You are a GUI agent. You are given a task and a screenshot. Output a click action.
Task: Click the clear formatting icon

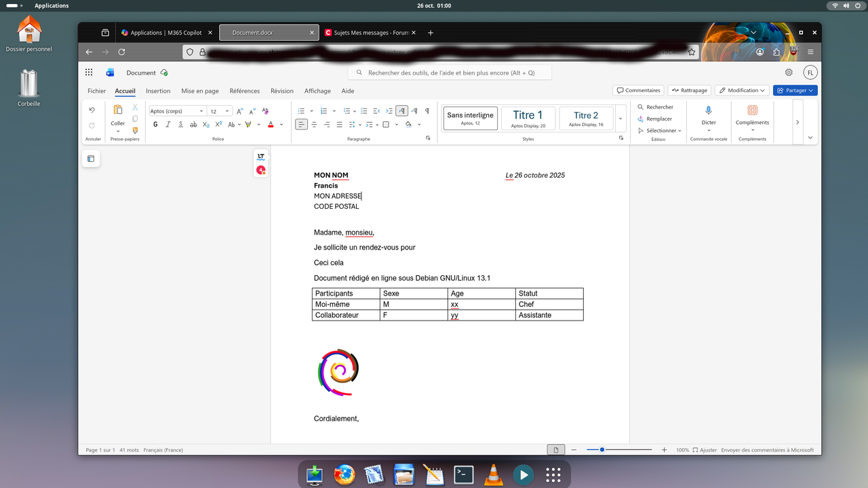coord(265,111)
